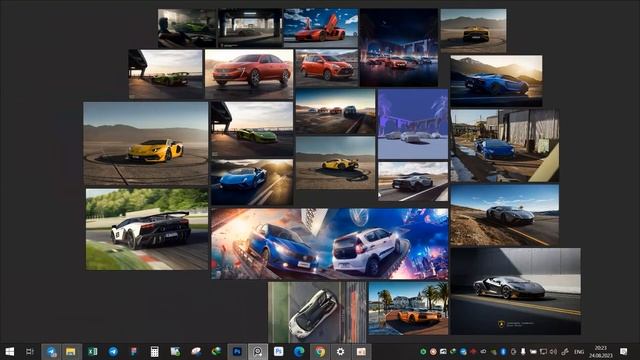Select the purple-tinted white cars image
This screenshot has height=360, width=640.
pyautogui.click(x=413, y=124)
